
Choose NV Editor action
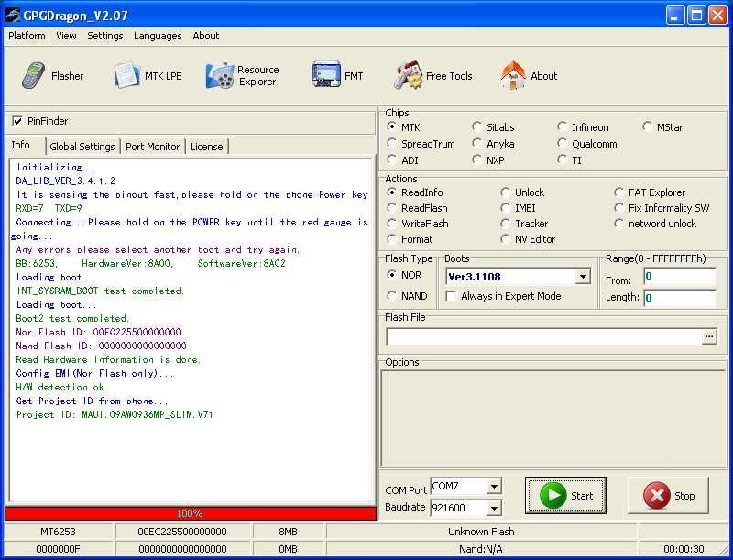(505, 239)
